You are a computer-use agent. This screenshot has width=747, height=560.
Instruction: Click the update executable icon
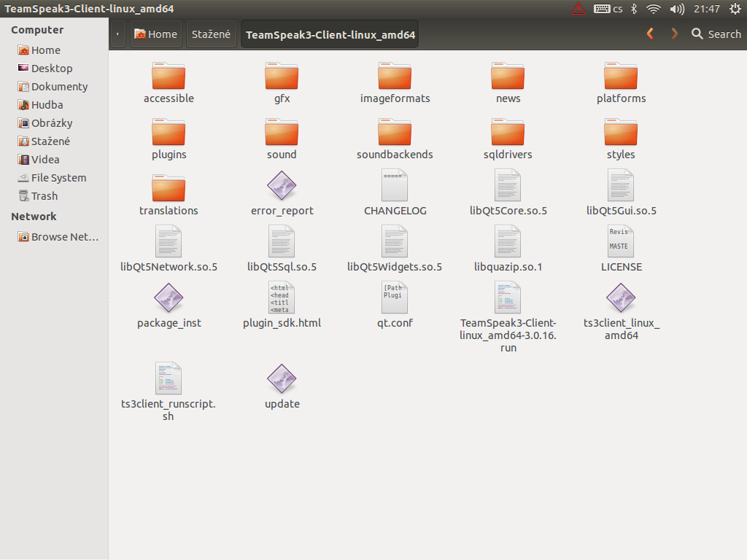(282, 379)
